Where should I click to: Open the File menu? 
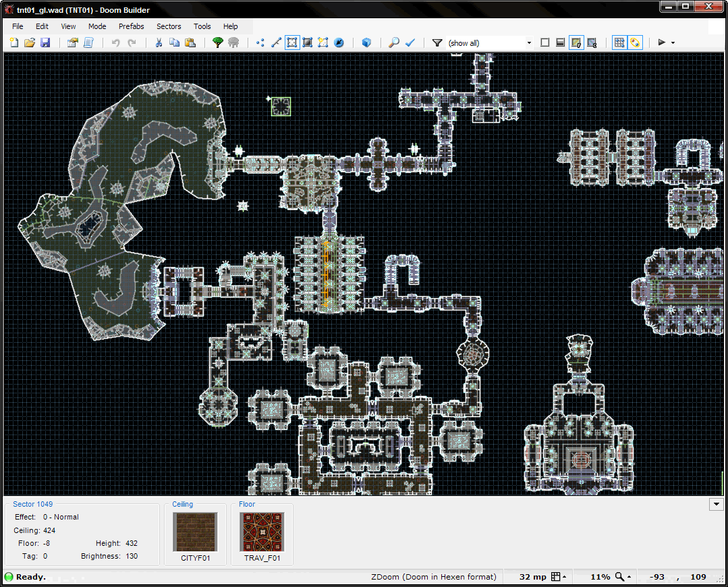click(x=18, y=26)
